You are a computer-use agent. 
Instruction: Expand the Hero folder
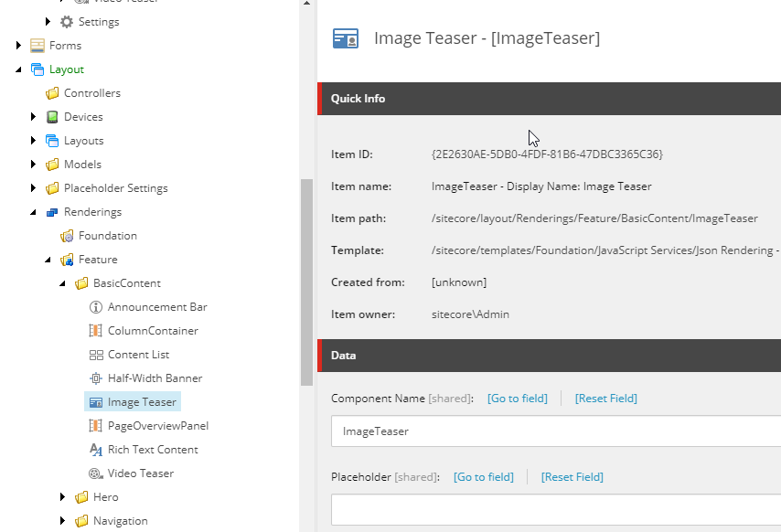coord(62,496)
